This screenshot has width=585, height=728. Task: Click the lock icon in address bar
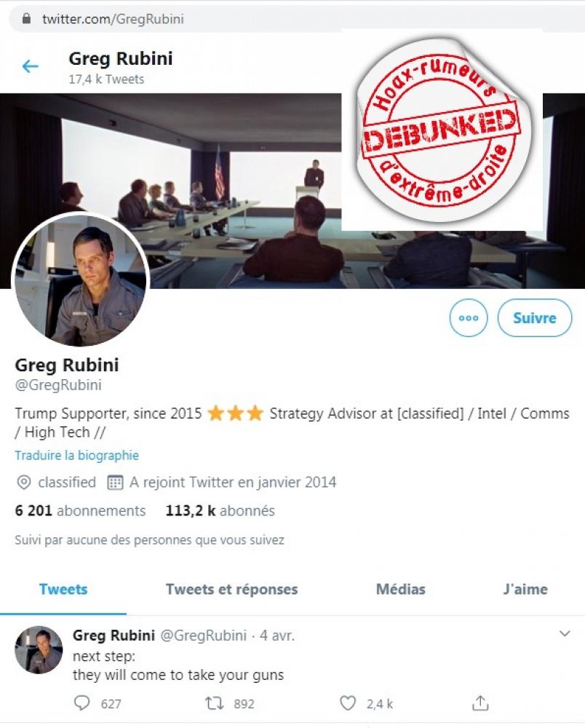click(x=26, y=19)
